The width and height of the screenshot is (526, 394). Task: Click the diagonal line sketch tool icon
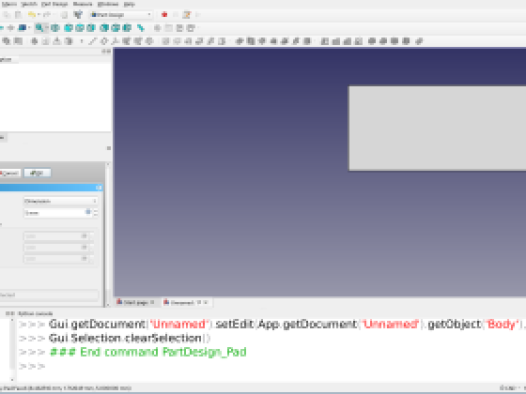[92, 41]
